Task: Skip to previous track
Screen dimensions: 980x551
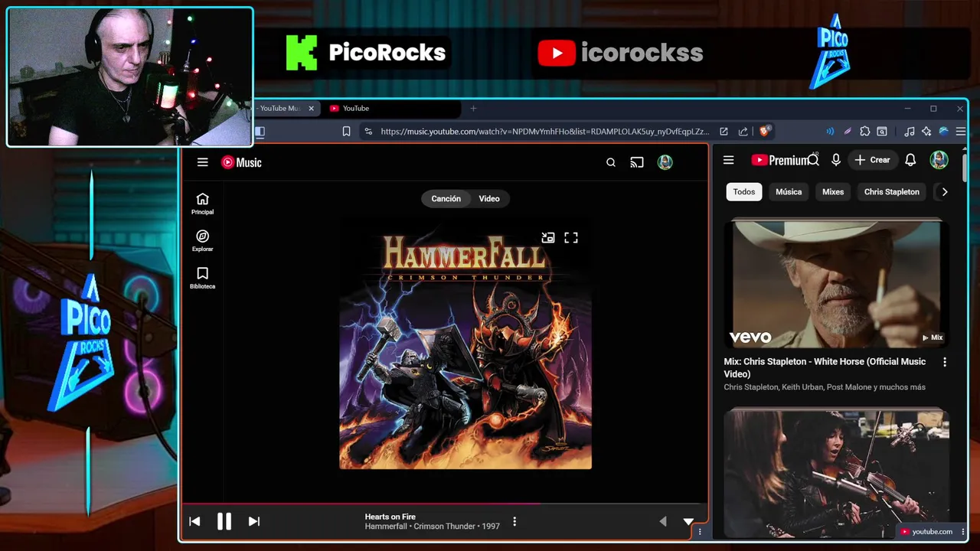Action: (x=194, y=521)
